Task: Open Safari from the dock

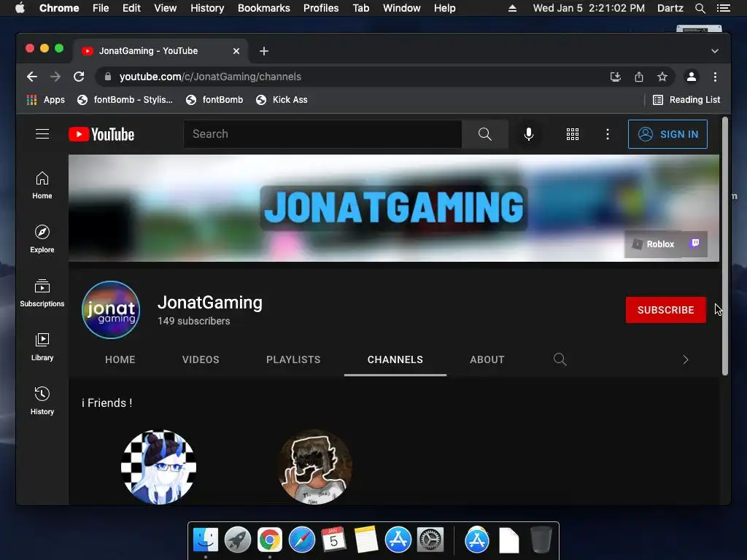Action: [x=302, y=540]
